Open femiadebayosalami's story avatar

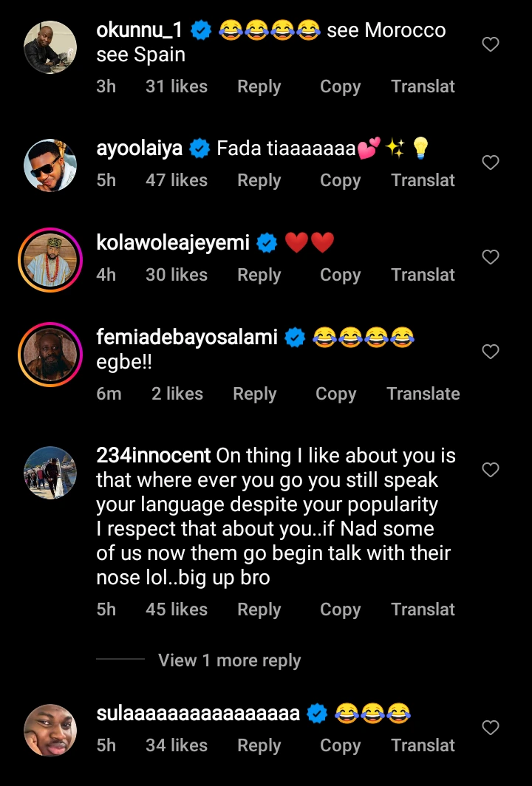click(50, 355)
